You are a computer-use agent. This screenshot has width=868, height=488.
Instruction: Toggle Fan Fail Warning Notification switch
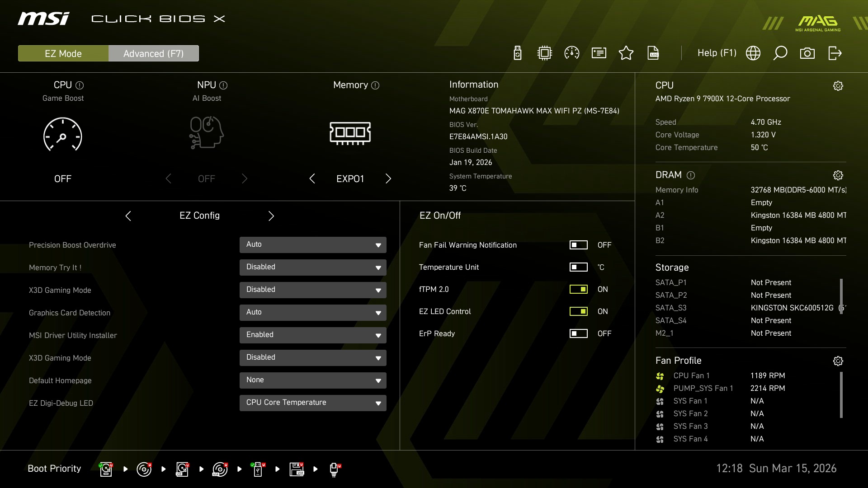(578, 245)
